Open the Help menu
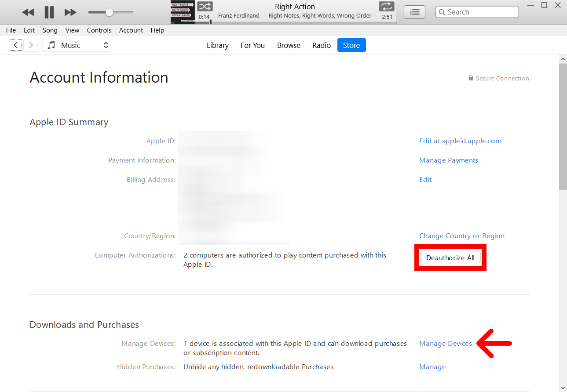The image size is (567, 392). [x=157, y=30]
